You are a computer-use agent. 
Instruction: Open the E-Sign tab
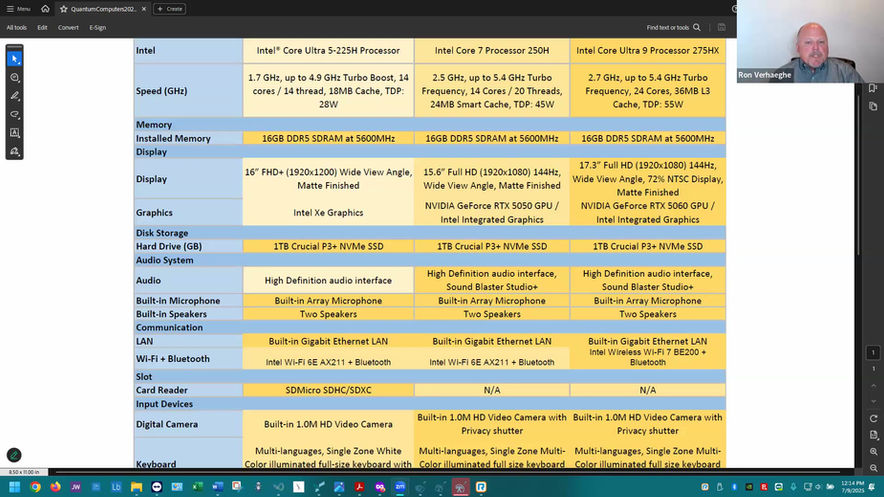(98, 27)
